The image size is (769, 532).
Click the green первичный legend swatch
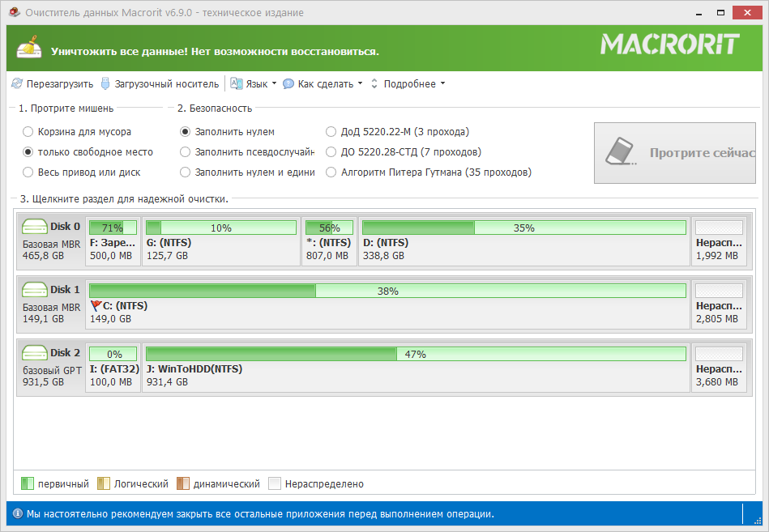28,483
